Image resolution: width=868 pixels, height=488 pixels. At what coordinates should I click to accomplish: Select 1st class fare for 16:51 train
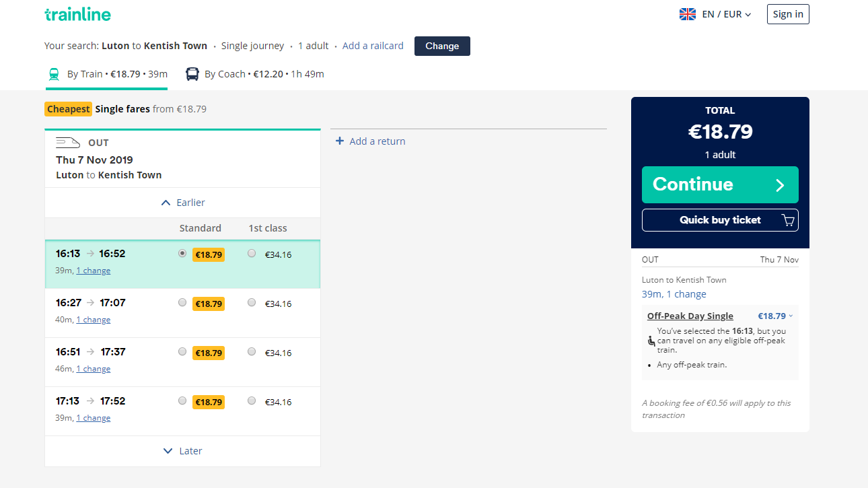pyautogui.click(x=252, y=352)
